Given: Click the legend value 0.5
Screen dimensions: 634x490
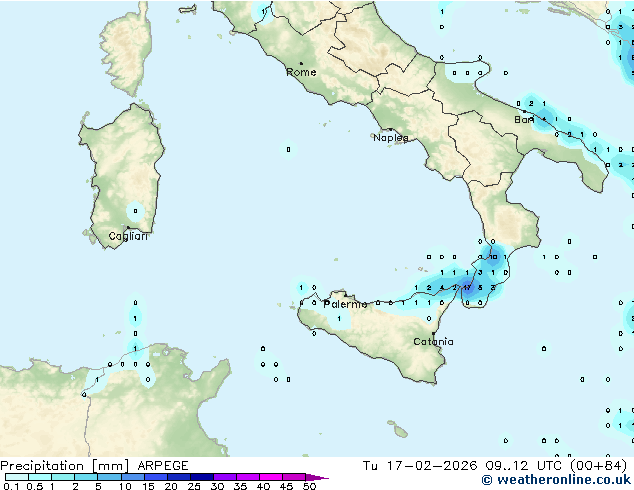Looking at the screenshot, I should 34,486.
